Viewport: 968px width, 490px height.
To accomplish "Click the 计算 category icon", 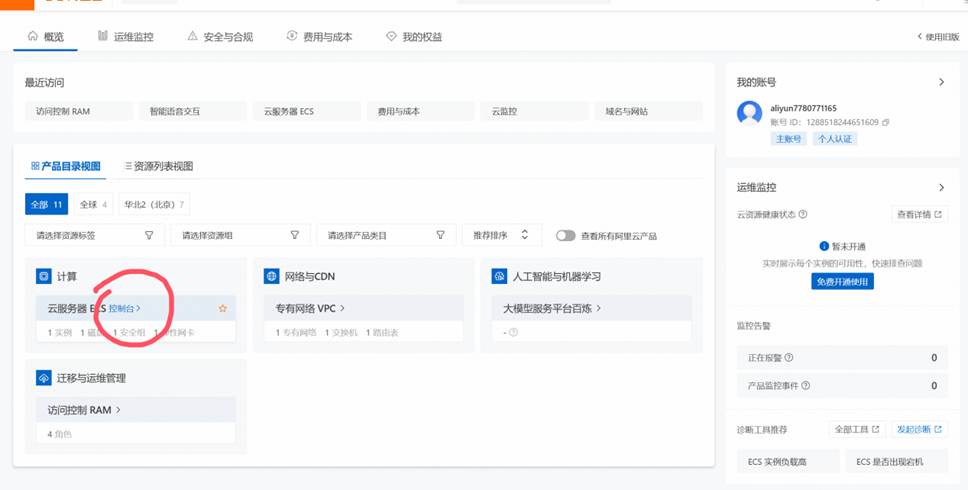I will [43, 276].
